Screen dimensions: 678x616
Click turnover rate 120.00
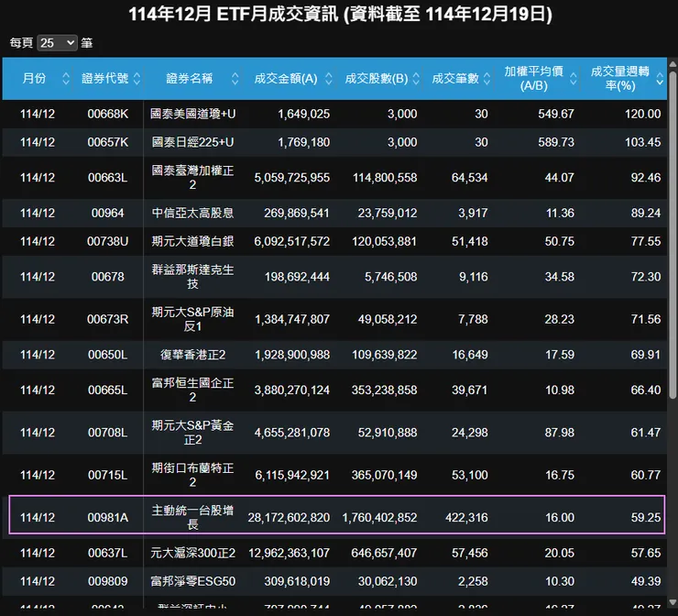pos(642,114)
